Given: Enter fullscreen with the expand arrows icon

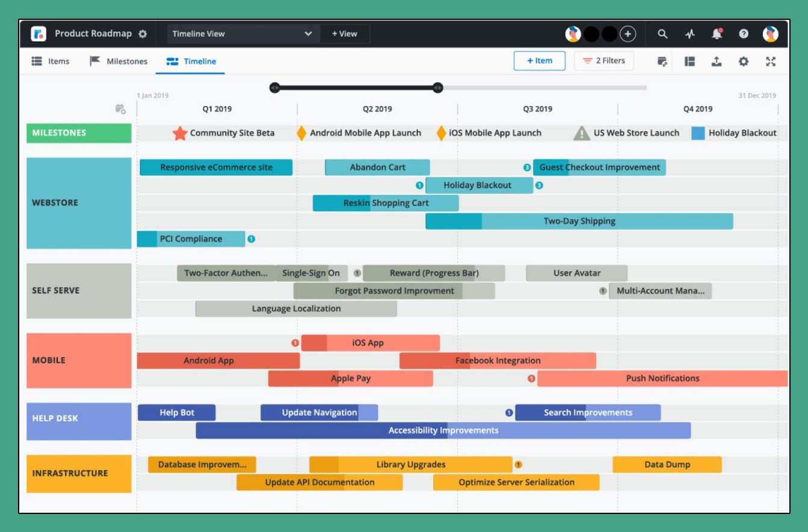Looking at the screenshot, I should [770, 61].
